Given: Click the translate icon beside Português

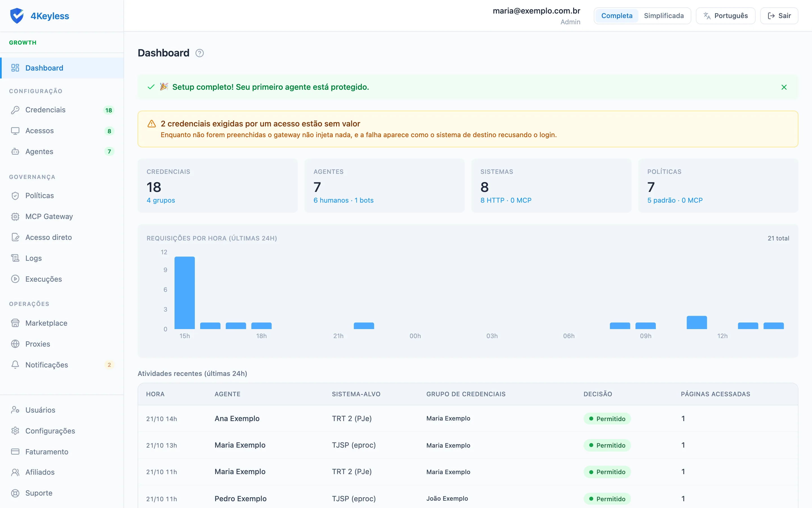Looking at the screenshot, I should (x=707, y=16).
